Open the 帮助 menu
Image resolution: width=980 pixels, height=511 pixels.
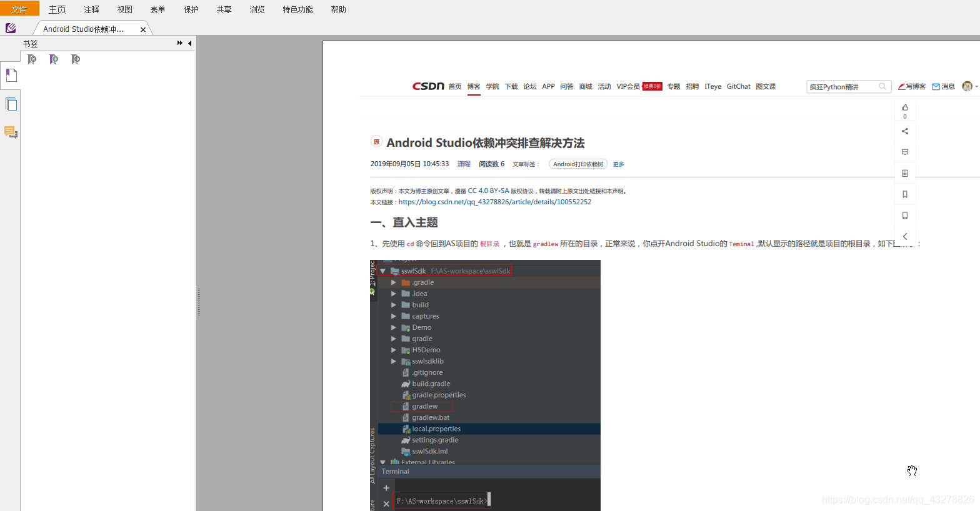point(339,9)
